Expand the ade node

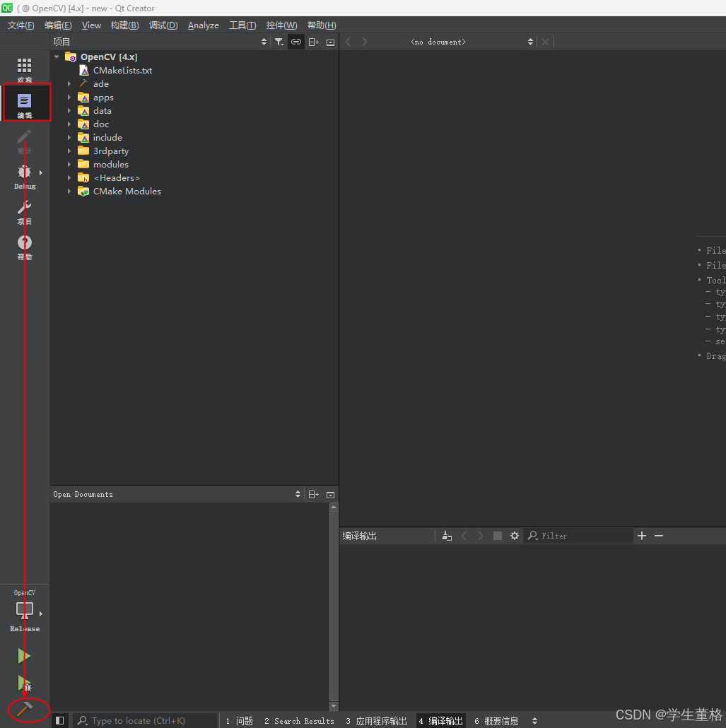(x=69, y=84)
